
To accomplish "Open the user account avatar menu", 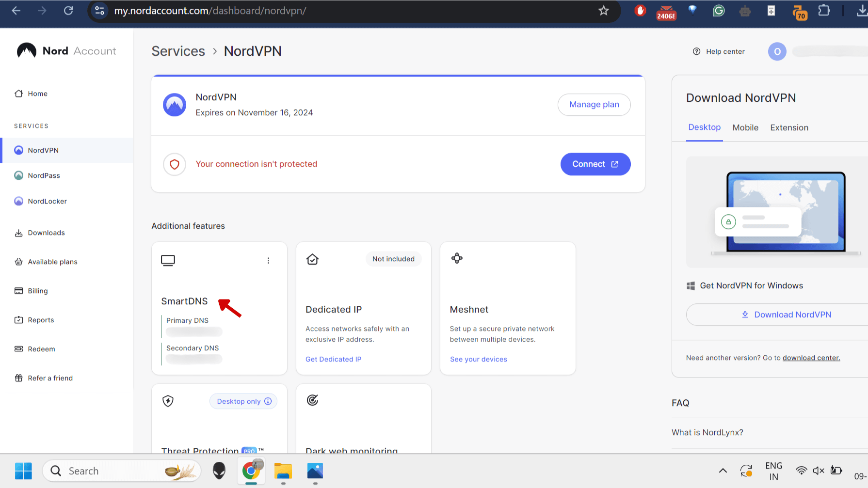I will click(777, 51).
